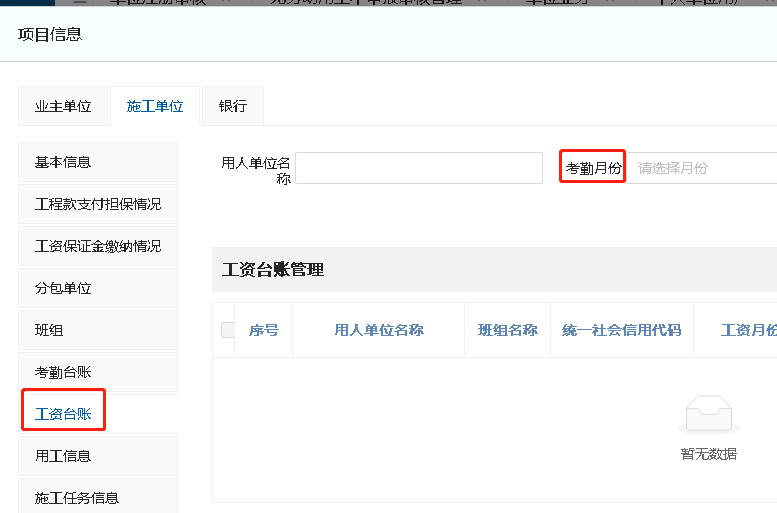The width and height of the screenshot is (777, 513).
Task: Open 基本信息 in the sidebar
Action: (98, 162)
